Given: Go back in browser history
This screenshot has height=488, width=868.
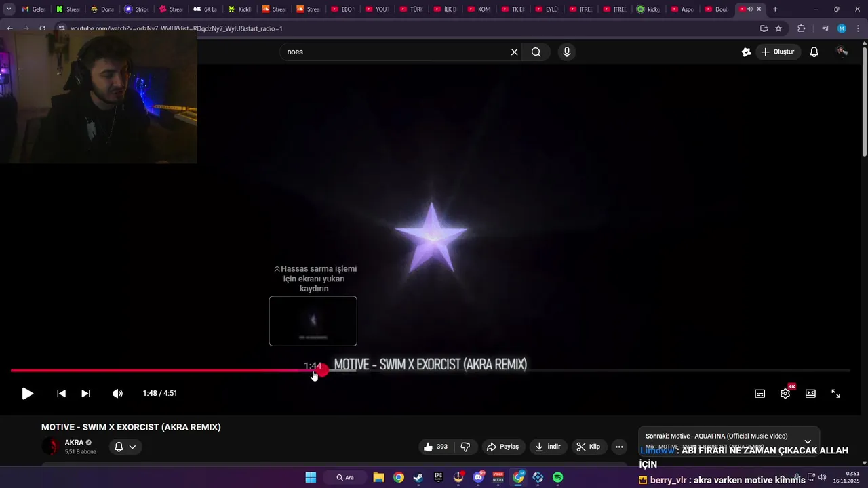Looking at the screenshot, I should click(9, 28).
